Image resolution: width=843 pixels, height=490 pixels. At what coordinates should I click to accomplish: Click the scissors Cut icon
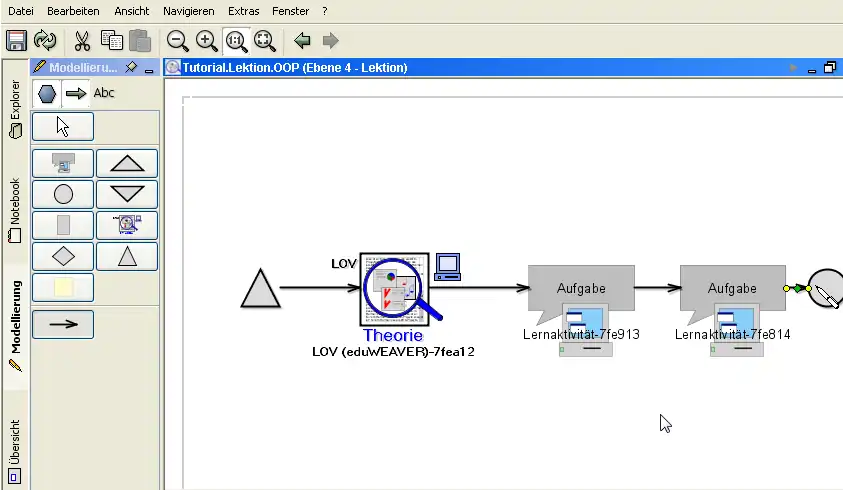(82, 41)
